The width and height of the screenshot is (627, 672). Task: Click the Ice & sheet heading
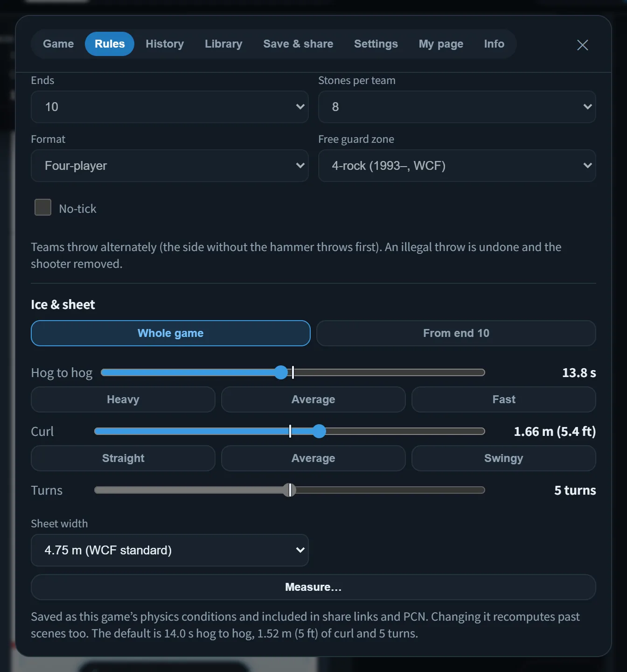pyautogui.click(x=63, y=305)
